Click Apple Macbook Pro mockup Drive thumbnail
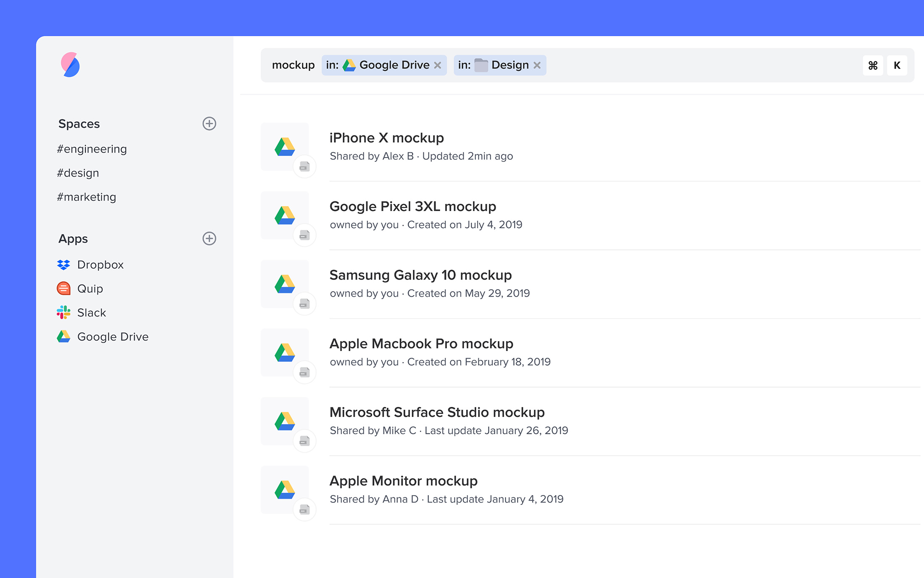 (x=285, y=352)
